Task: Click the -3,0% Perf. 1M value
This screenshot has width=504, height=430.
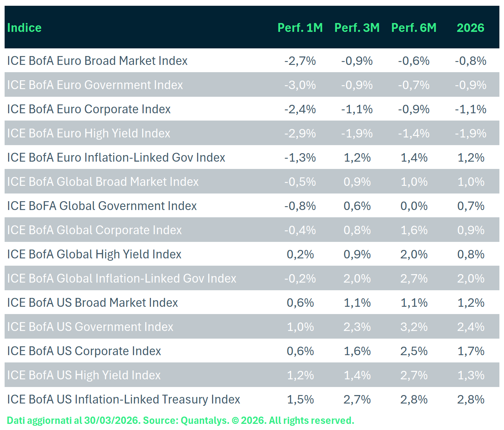Action: coord(300,85)
